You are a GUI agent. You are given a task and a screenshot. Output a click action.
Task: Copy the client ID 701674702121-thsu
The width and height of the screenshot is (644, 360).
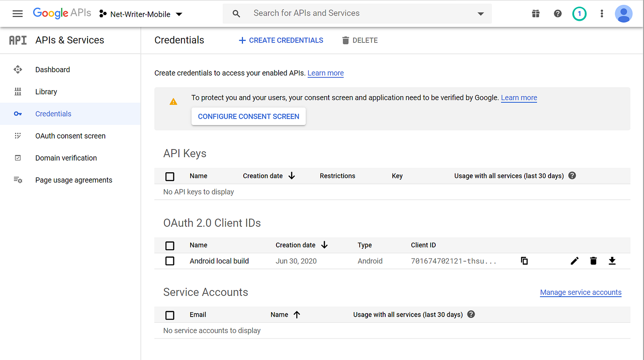click(x=525, y=261)
